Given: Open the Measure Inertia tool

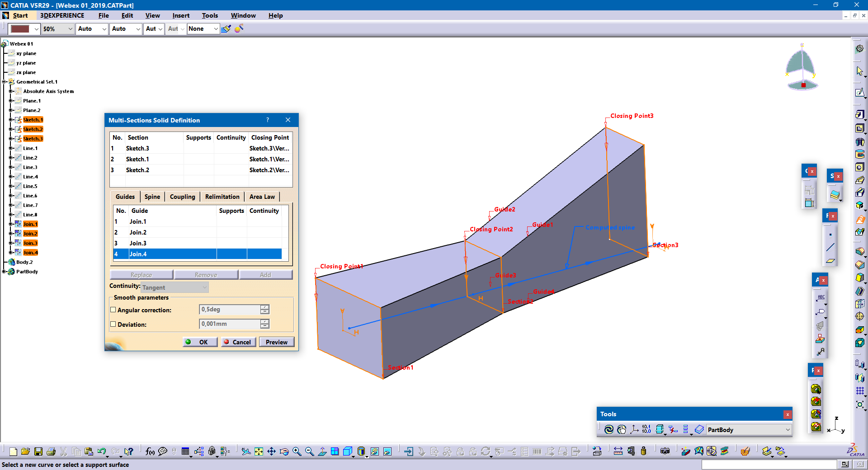Looking at the screenshot, I should click(x=643, y=451).
